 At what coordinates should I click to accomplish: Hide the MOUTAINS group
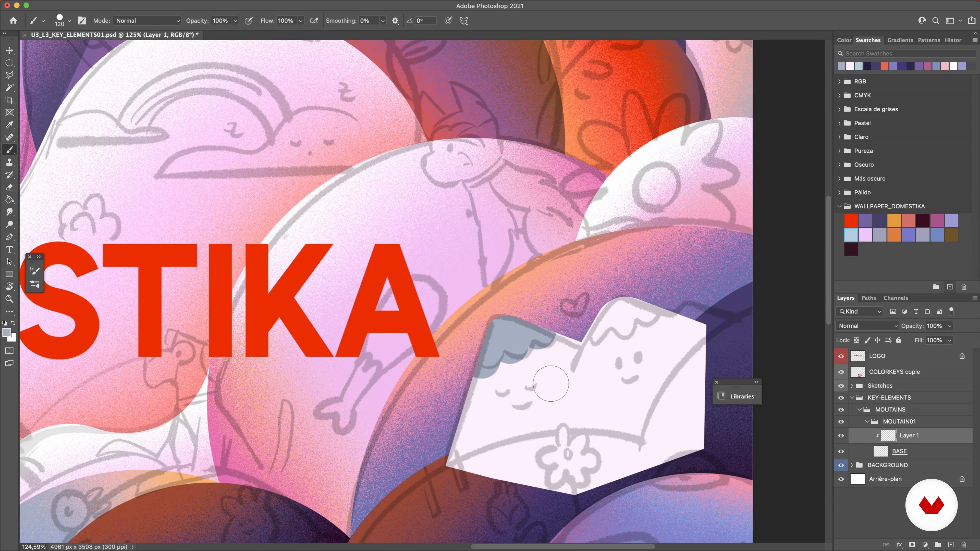pos(841,409)
